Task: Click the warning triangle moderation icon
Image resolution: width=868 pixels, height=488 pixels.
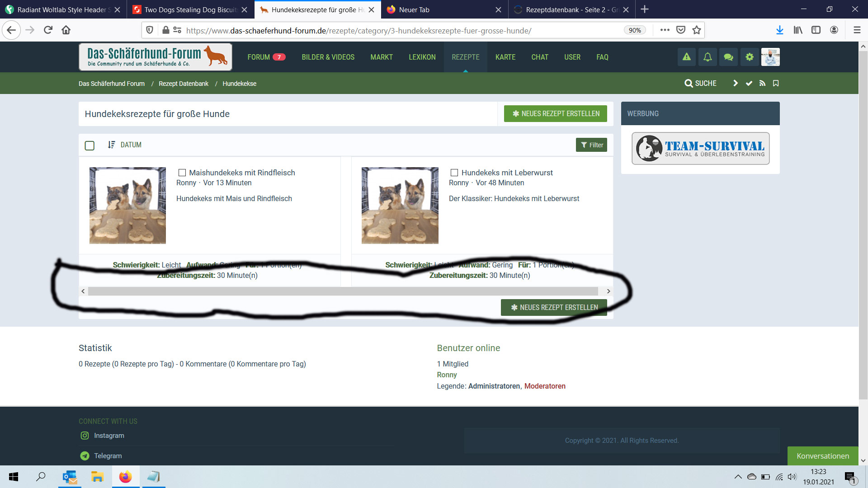Action: [x=686, y=57]
